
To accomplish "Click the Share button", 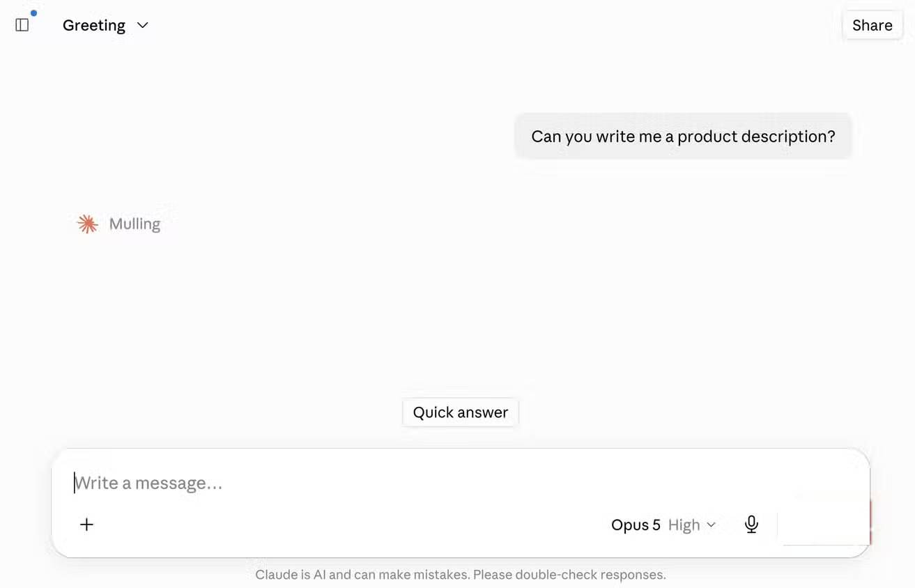I will click(x=872, y=25).
